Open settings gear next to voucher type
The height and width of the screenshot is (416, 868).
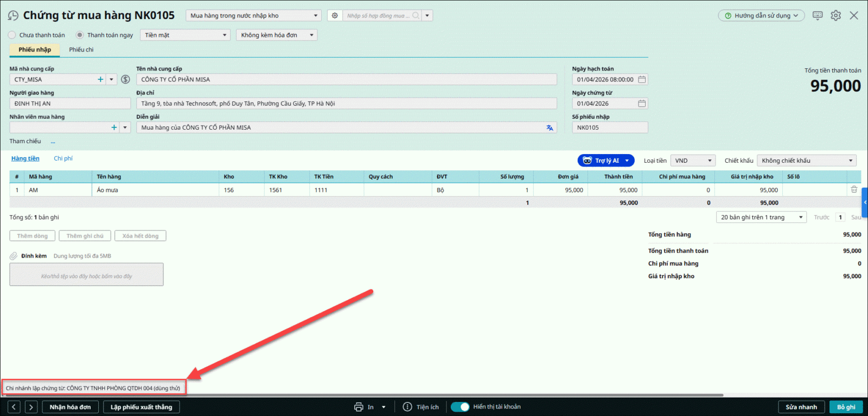[x=335, y=16]
